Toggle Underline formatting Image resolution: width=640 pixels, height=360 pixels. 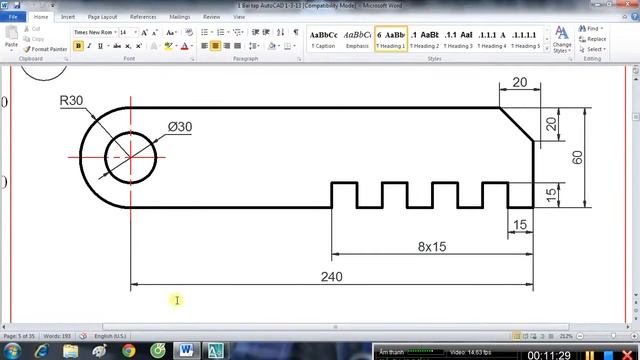[100, 46]
